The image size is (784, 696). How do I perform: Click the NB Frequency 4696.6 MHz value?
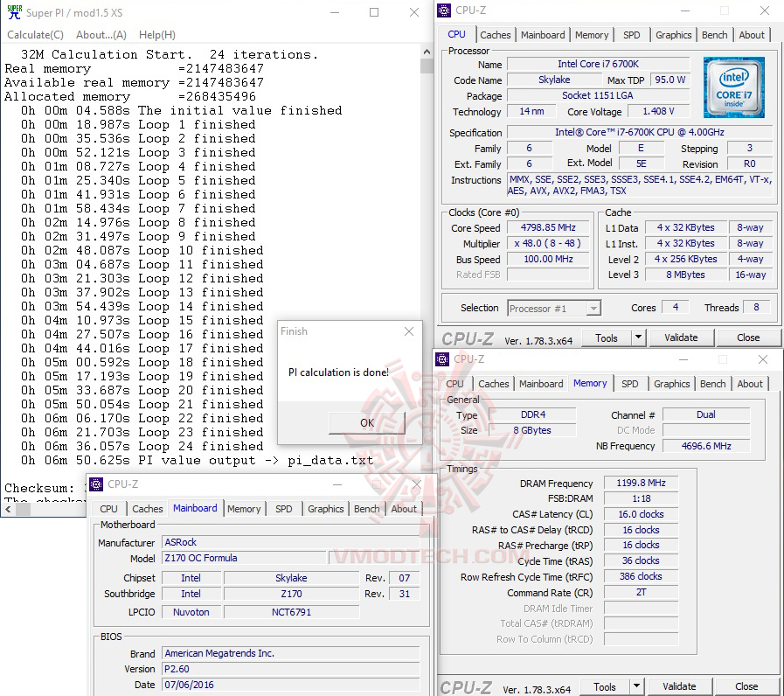point(706,446)
